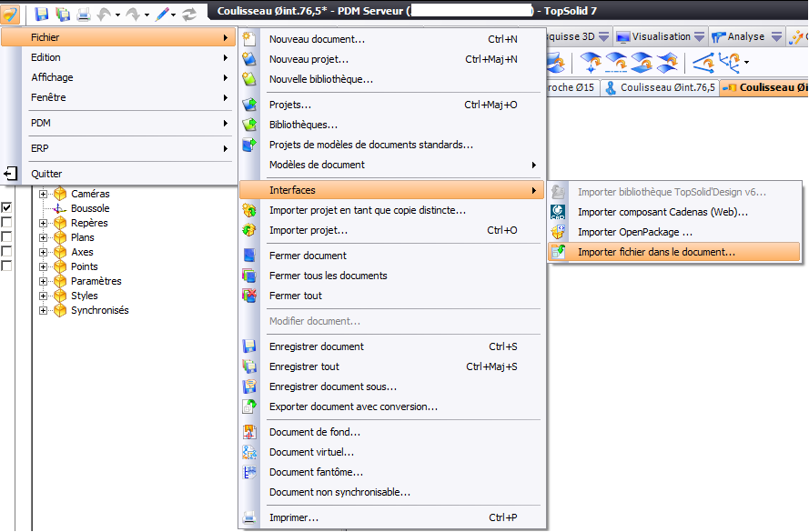Click the printer icon in the title toolbar

tap(84, 15)
